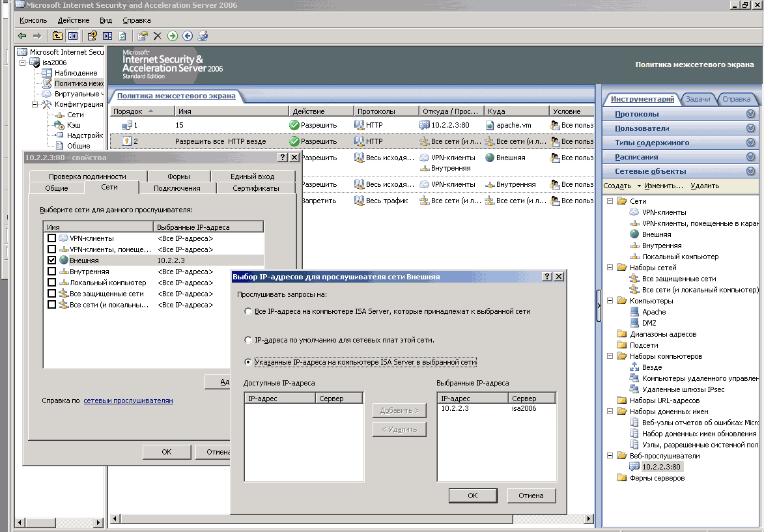This screenshot has width=764, height=532.
Task: Collapse the Наборы сетей folder
Action: 610,268
